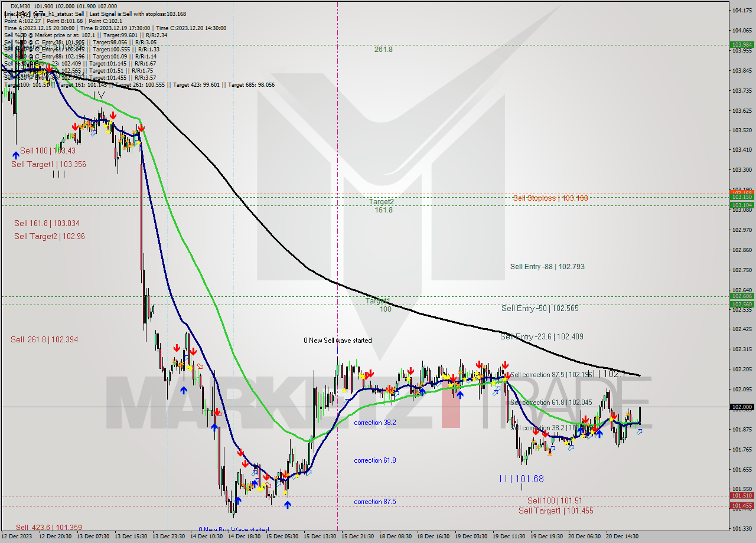Select the 'Sell 261.8 | 102.394' label

(44, 339)
